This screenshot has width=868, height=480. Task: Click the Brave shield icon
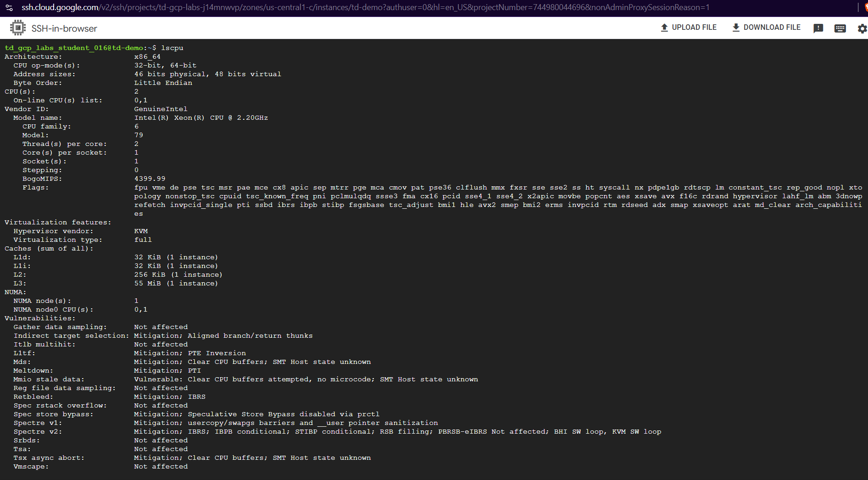click(865, 8)
